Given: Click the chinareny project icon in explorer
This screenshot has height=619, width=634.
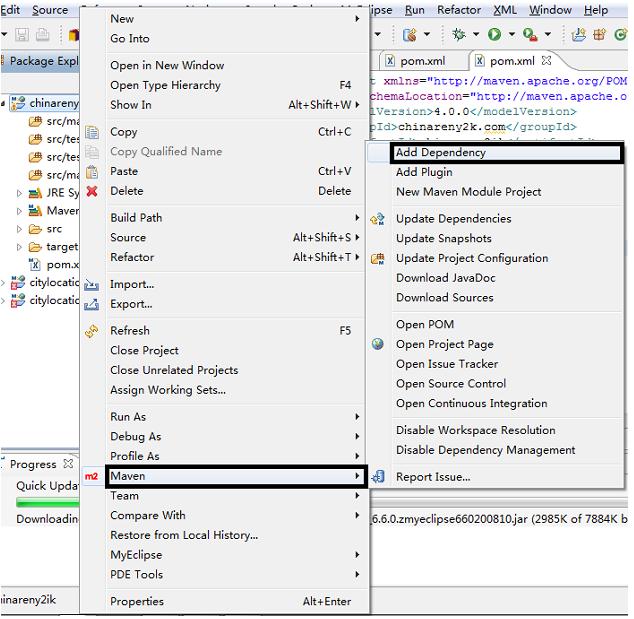Looking at the screenshot, I should click(x=18, y=103).
